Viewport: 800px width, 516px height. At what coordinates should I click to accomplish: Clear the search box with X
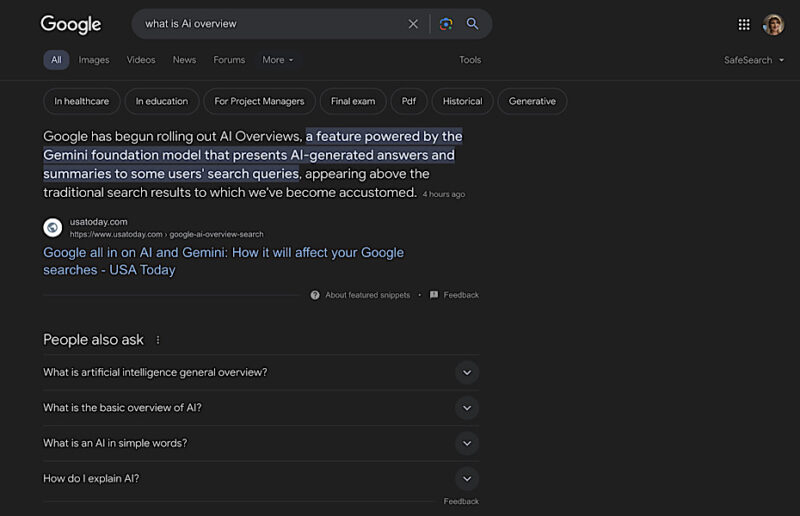[413, 24]
